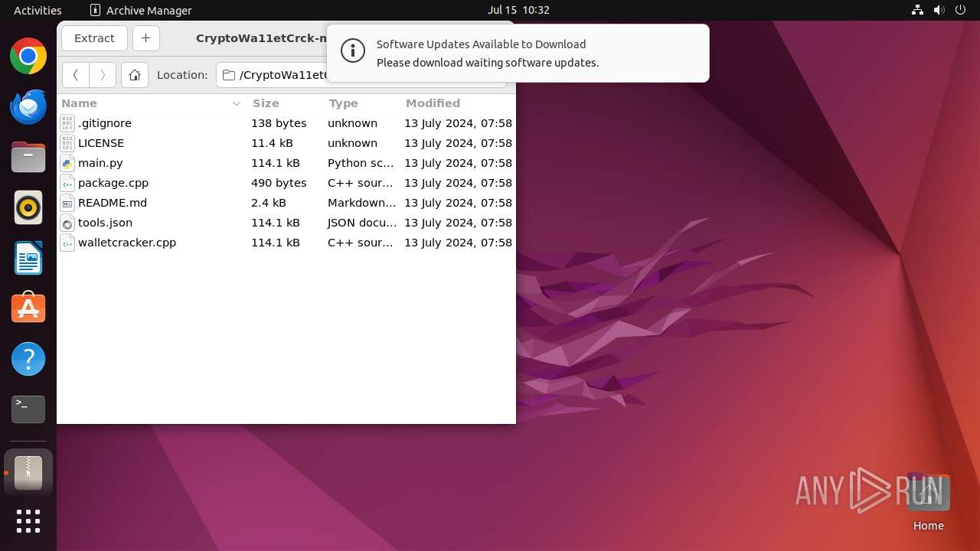Click the 138 bytes size cell

pyautogui.click(x=279, y=123)
